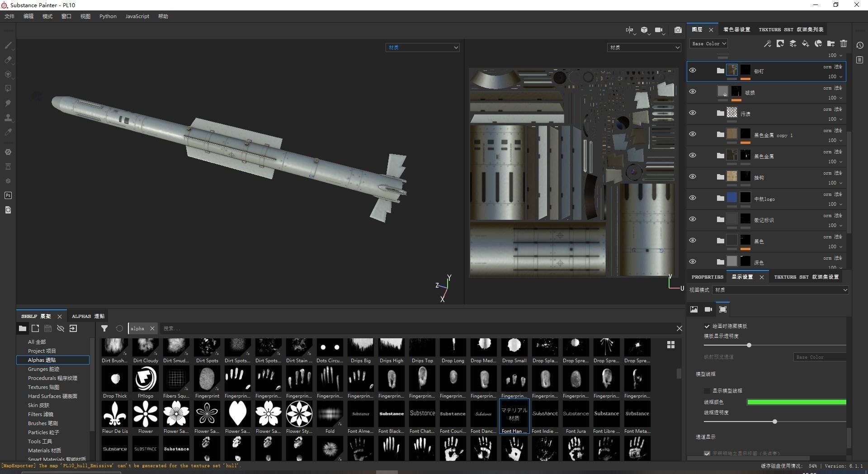This screenshot has height=474, width=868.
Task: Expand the 中航logo folder in layer stack
Action: pyautogui.click(x=721, y=198)
